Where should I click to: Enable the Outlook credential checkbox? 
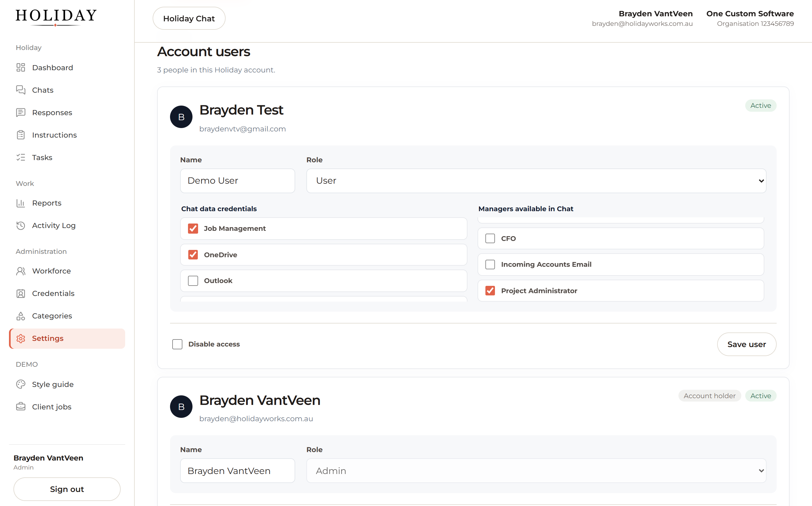(193, 281)
